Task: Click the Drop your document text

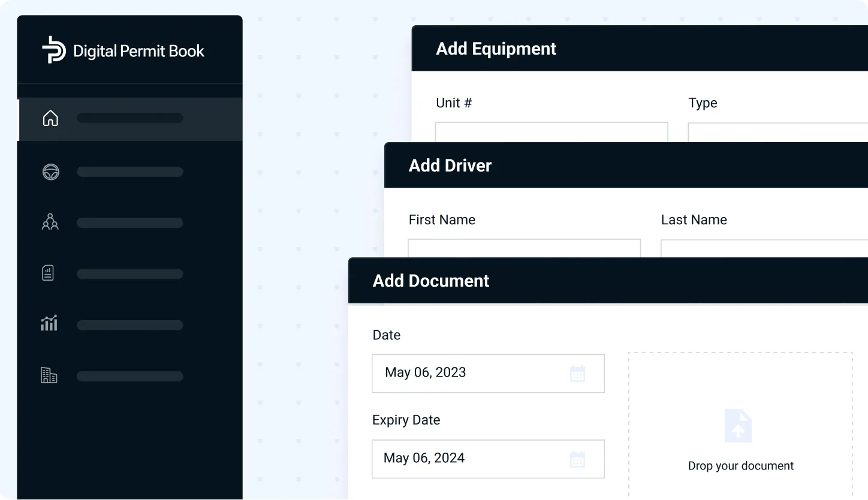Action: pyautogui.click(x=741, y=466)
